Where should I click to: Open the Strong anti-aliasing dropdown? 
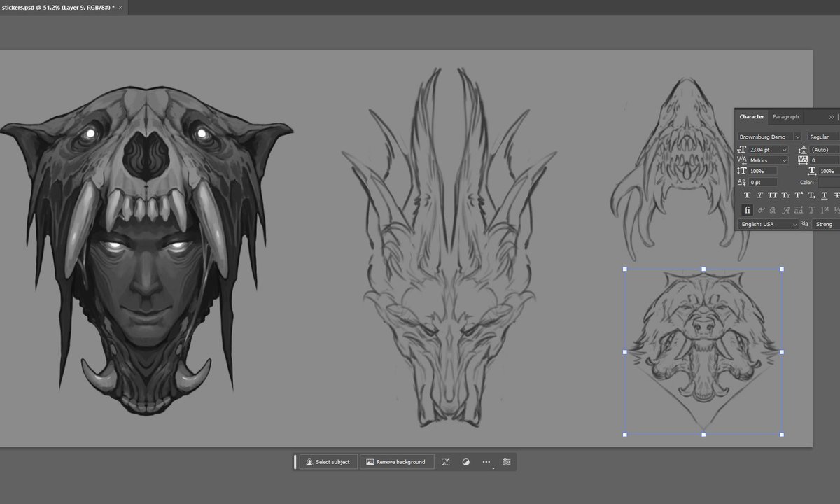(826, 224)
